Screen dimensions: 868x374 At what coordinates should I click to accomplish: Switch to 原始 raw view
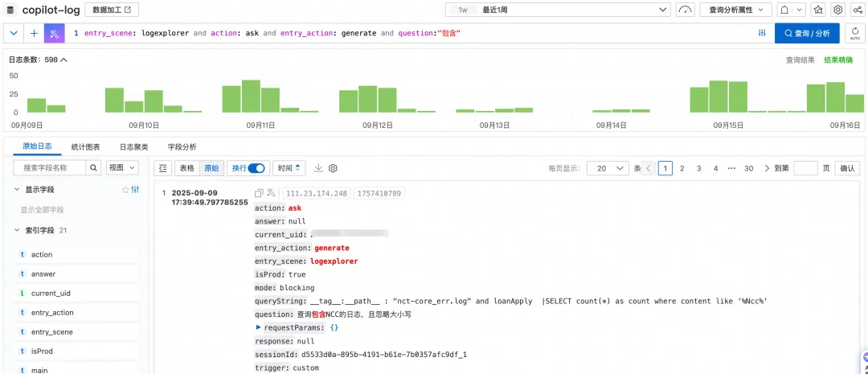click(x=211, y=168)
